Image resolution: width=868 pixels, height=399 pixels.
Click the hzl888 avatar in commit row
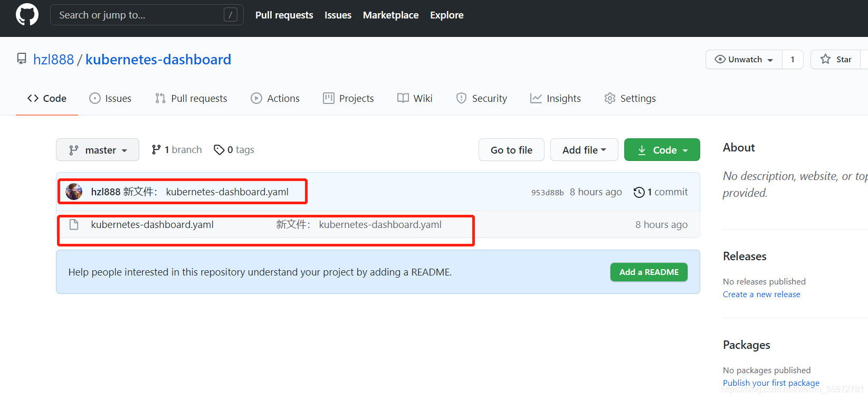pyautogui.click(x=74, y=192)
